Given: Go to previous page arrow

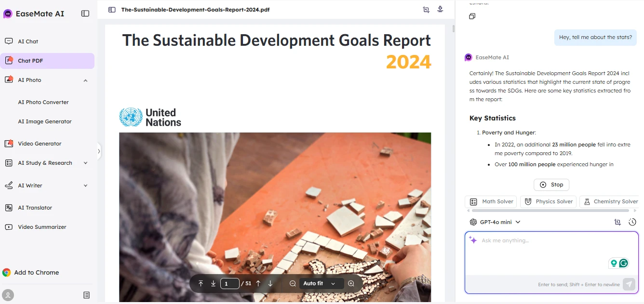Looking at the screenshot, I should (x=258, y=283).
